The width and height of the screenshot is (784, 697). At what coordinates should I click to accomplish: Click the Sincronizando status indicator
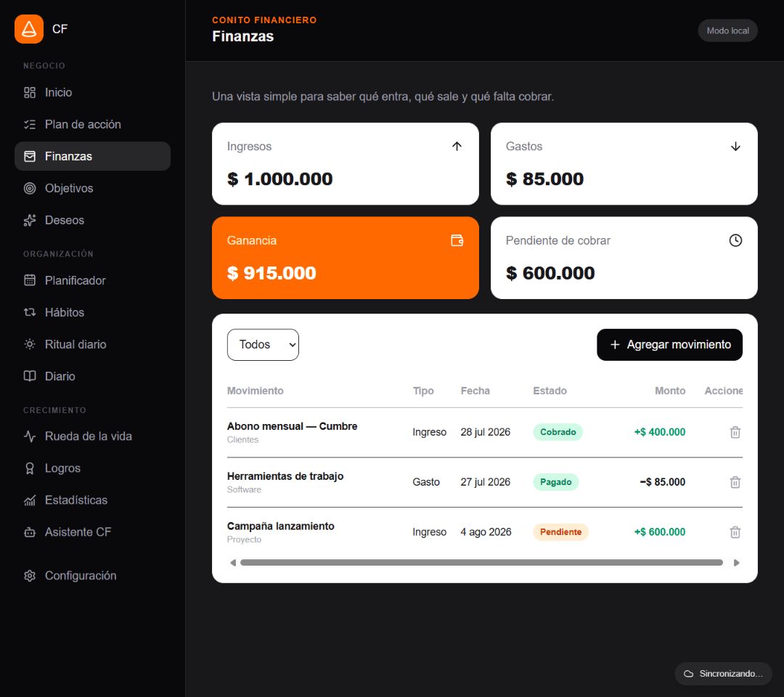point(723,674)
